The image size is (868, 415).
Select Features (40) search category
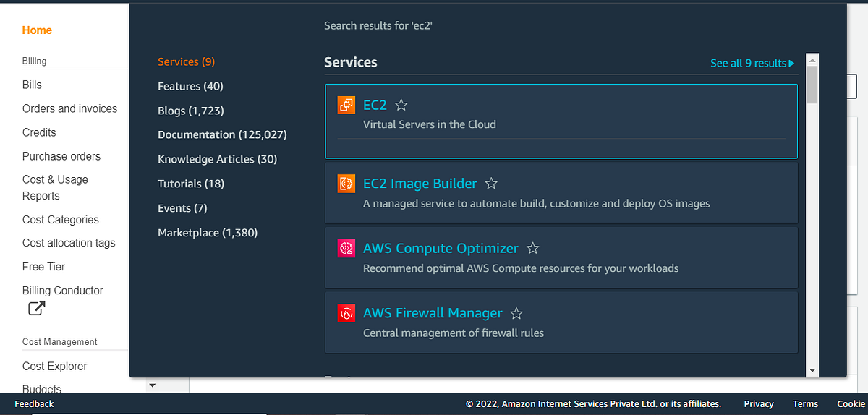pyautogui.click(x=190, y=86)
